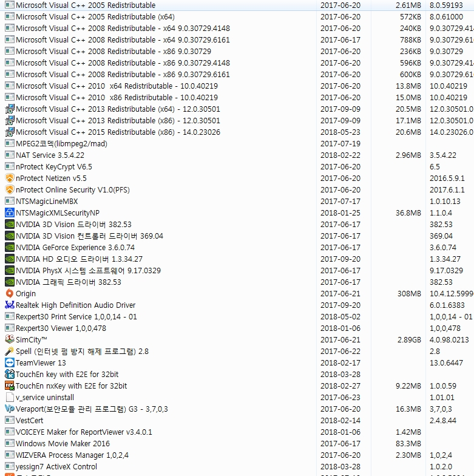The width and height of the screenshot is (474, 476).
Task: Click the NVIDIA GeForce Experience icon
Action: pos(10,248)
